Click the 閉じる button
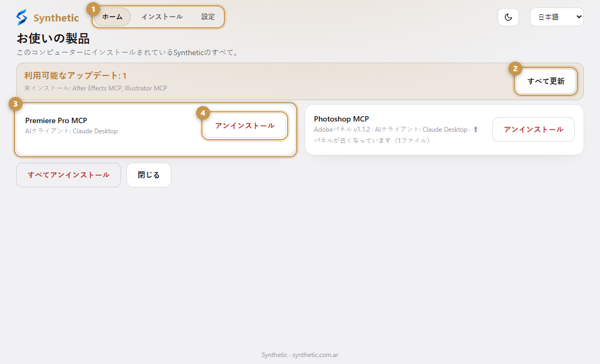Viewport: 600px width, 364px height. [x=149, y=175]
